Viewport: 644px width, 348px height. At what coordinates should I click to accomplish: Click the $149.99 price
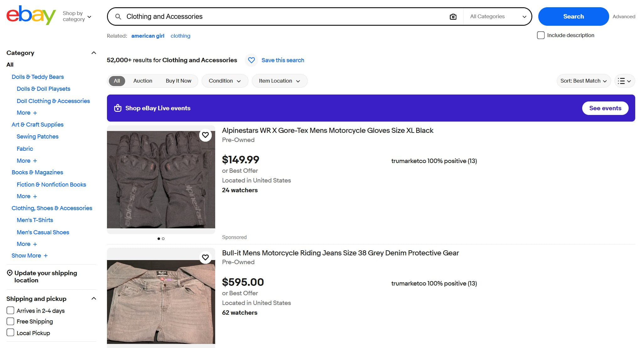pos(241,160)
